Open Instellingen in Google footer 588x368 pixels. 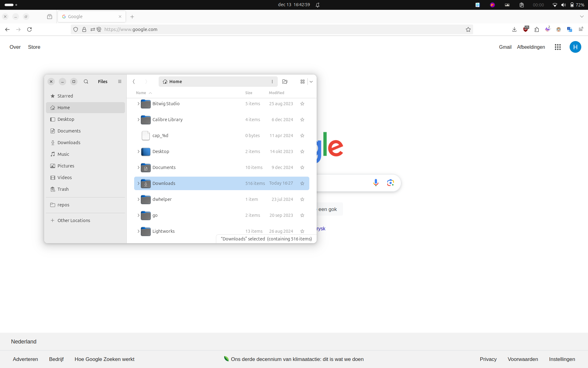pyautogui.click(x=562, y=359)
